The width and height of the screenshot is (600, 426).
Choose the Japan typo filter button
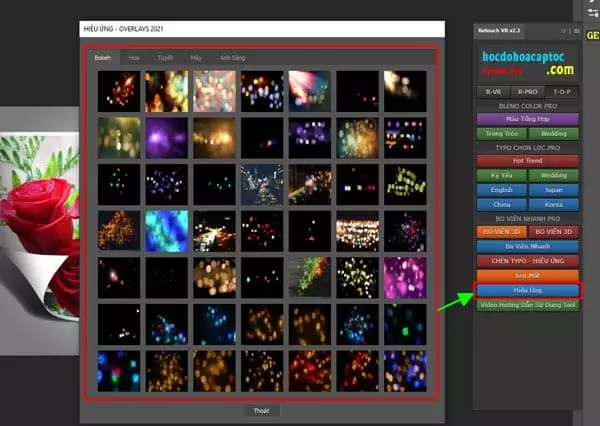[x=553, y=188]
